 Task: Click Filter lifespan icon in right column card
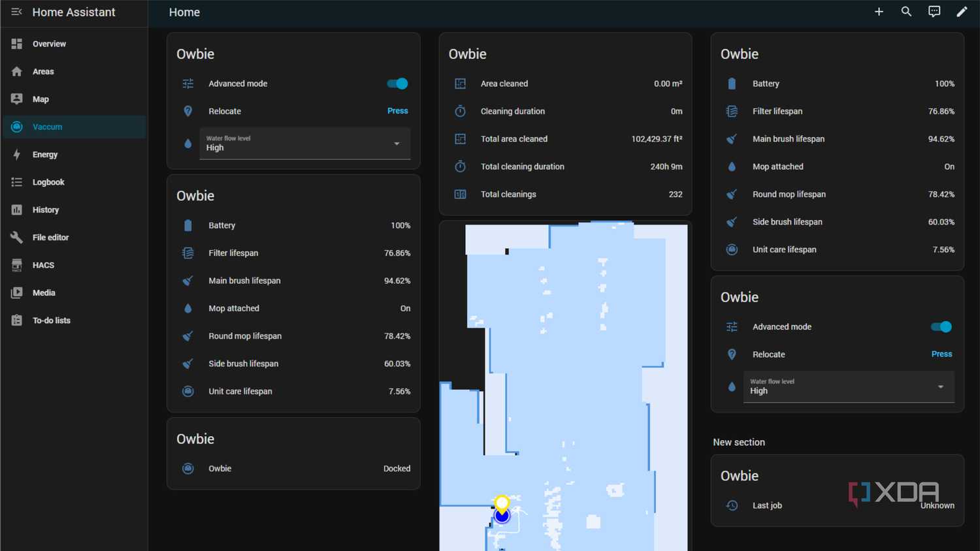(x=732, y=112)
